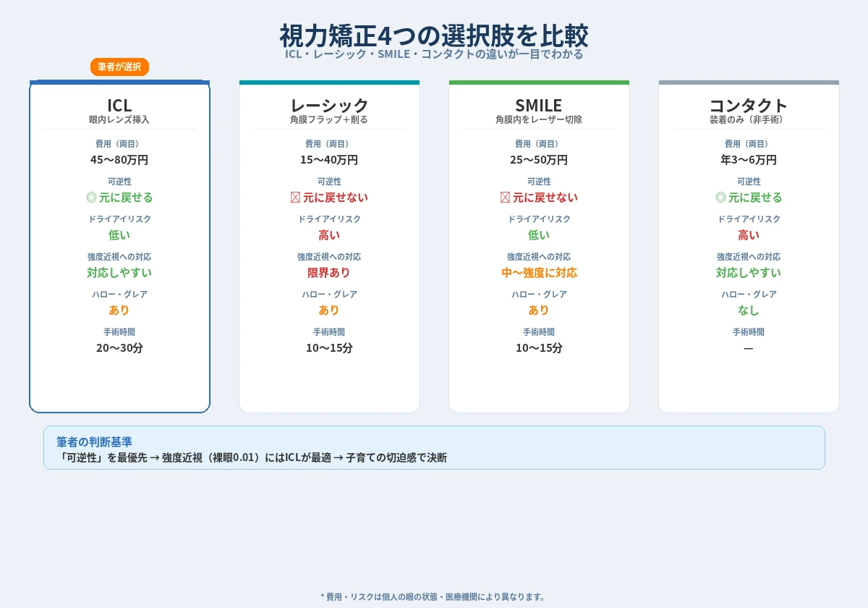Image resolution: width=868 pixels, height=608 pixels.
Task: Click 強度近視への対応 label in コンタクト card
Action: click(x=749, y=257)
